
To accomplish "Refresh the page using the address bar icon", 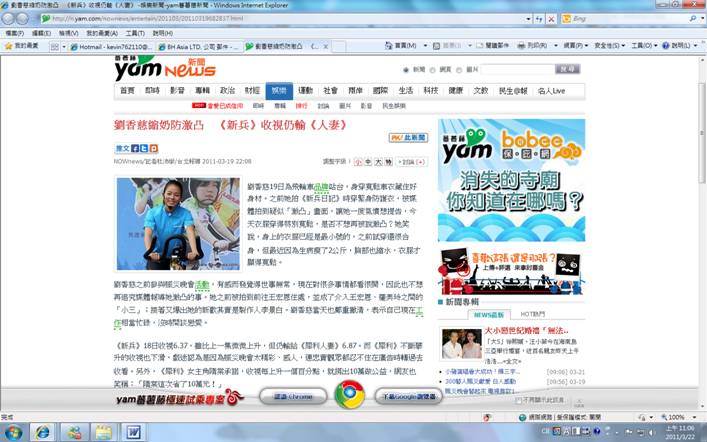I will click(x=539, y=19).
